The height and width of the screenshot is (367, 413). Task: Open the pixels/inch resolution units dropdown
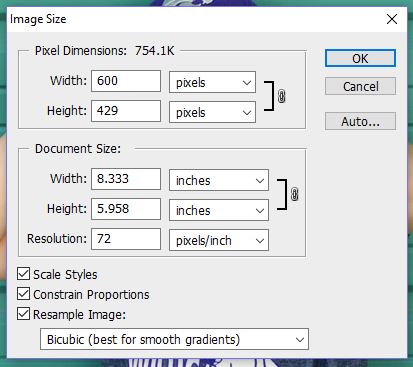point(219,240)
